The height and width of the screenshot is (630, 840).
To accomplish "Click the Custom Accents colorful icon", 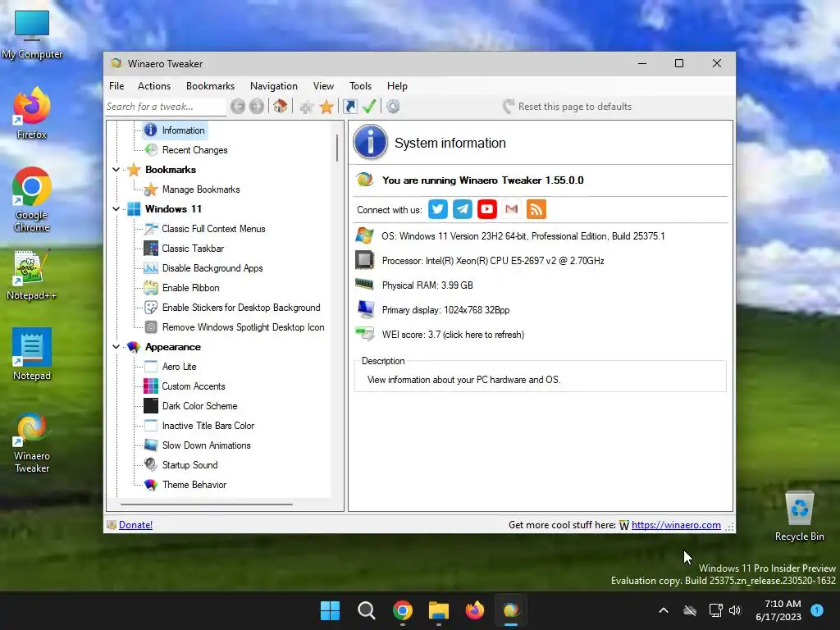I will 151,386.
